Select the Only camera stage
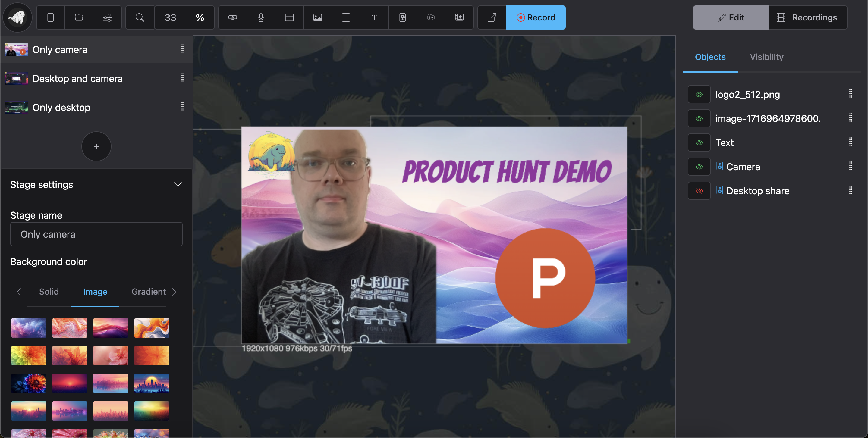This screenshot has height=438, width=868. [x=96, y=49]
